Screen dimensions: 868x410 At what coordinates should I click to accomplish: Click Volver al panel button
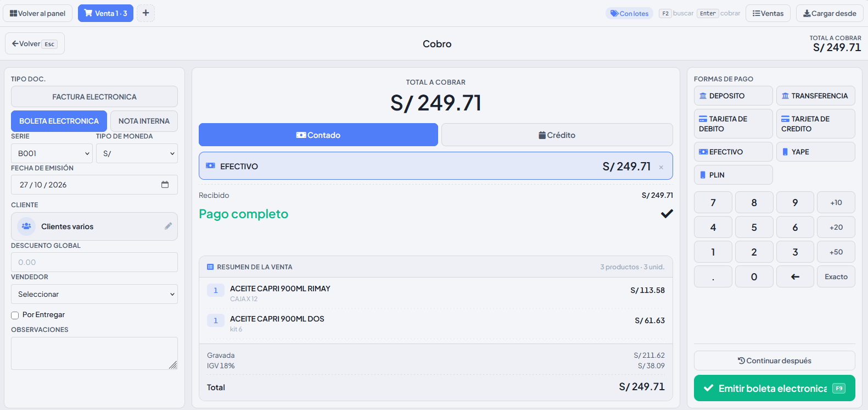pyautogui.click(x=37, y=13)
